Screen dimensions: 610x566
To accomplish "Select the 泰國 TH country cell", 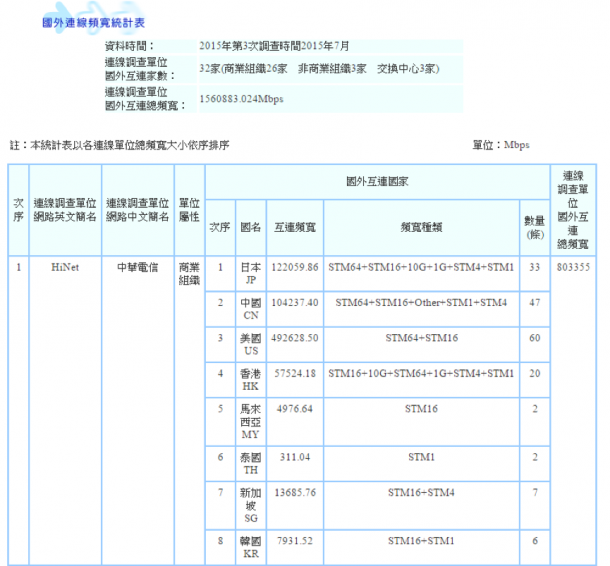I will [251, 464].
